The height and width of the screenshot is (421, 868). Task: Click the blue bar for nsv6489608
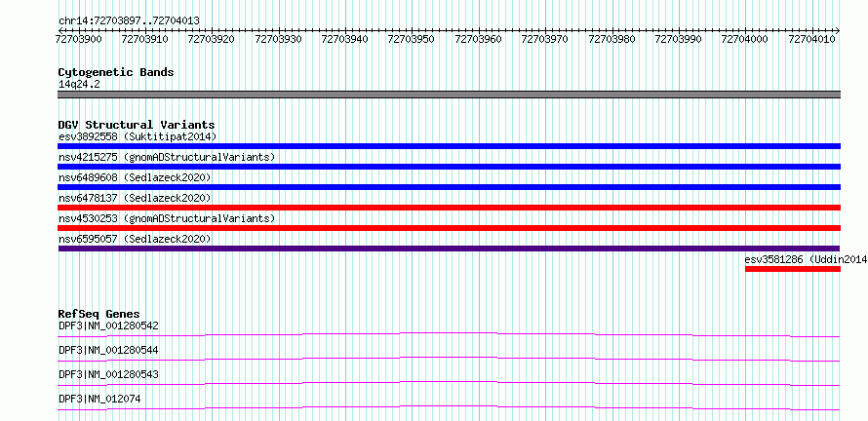coord(449,187)
